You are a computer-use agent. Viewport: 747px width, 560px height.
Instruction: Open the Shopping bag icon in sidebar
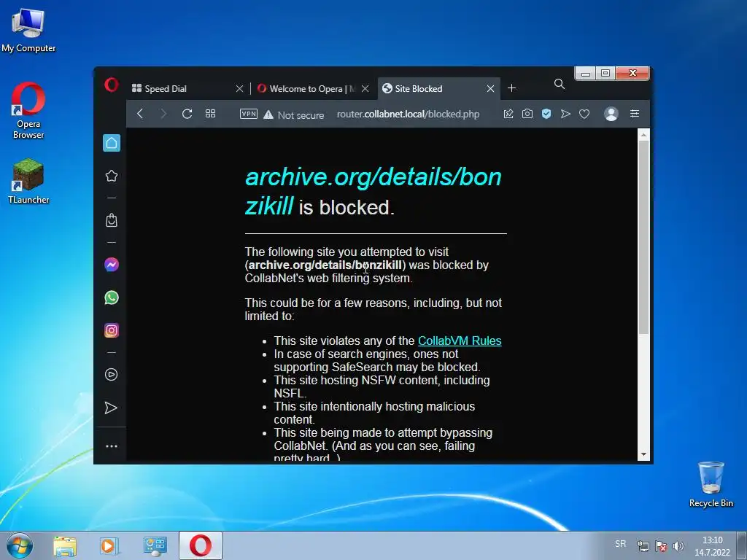(x=112, y=220)
